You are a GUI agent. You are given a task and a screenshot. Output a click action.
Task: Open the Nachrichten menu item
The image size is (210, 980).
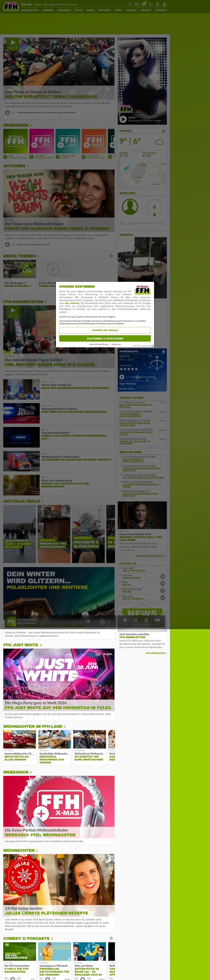[x=30, y=10]
